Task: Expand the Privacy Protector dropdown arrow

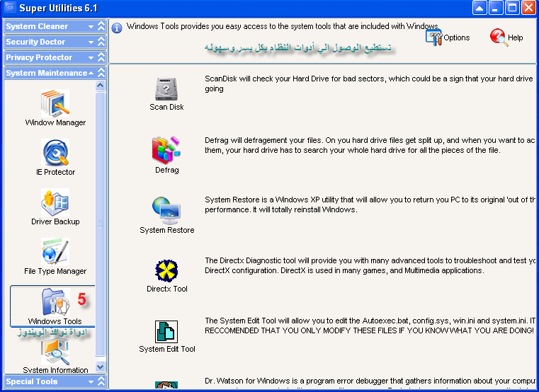Action: [x=91, y=57]
